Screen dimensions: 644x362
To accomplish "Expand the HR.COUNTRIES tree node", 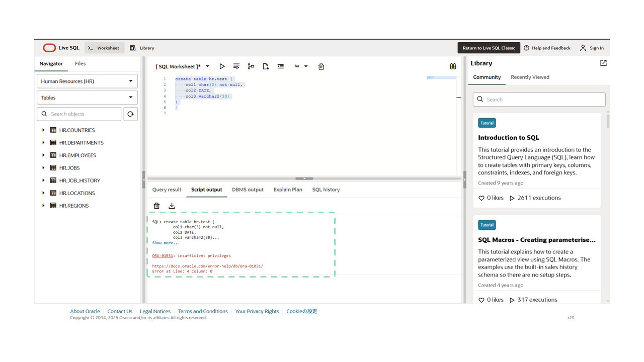I will tap(43, 130).
